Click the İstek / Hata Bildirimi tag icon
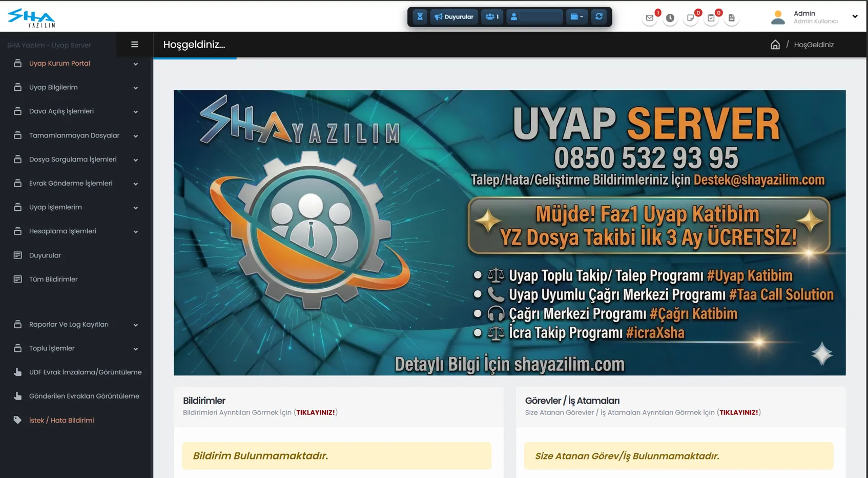868x478 pixels. tap(18, 420)
